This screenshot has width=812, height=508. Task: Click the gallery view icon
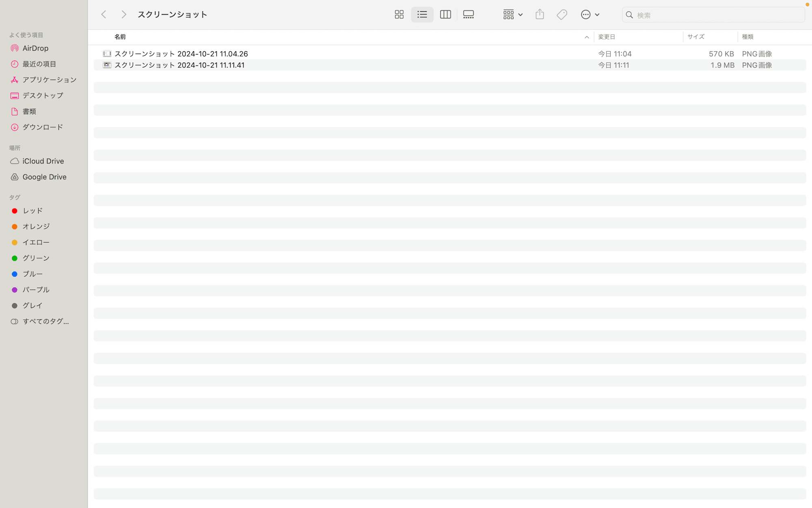click(x=468, y=14)
